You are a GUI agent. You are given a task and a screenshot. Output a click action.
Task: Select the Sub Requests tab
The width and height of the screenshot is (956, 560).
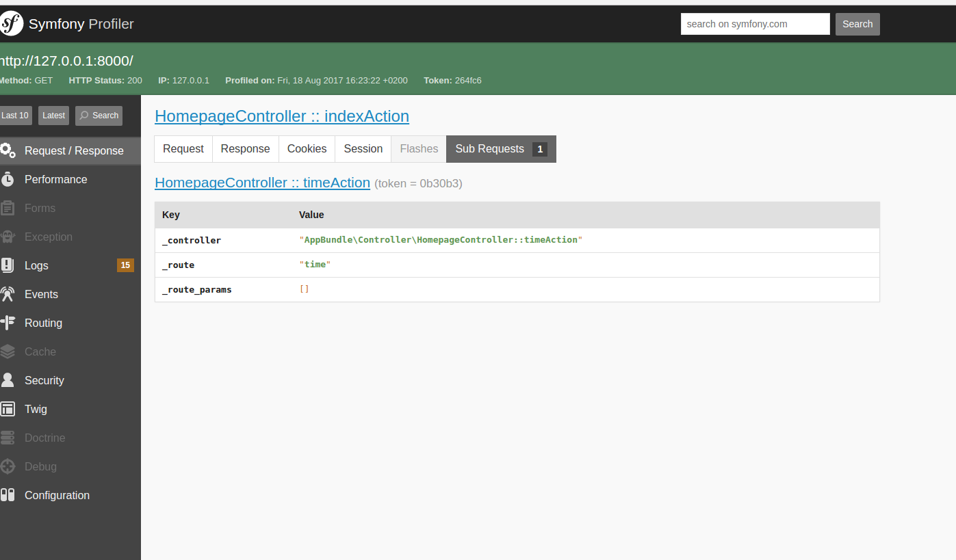502,149
